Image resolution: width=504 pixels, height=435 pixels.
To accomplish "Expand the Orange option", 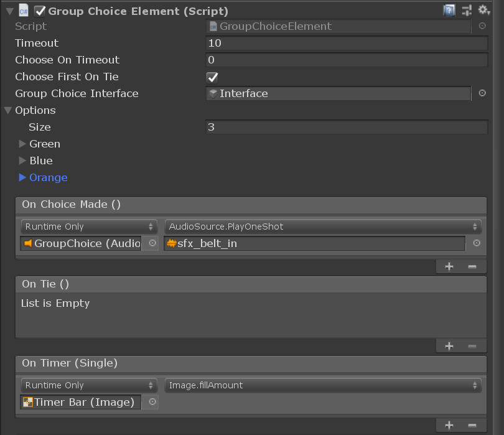I will (x=22, y=177).
